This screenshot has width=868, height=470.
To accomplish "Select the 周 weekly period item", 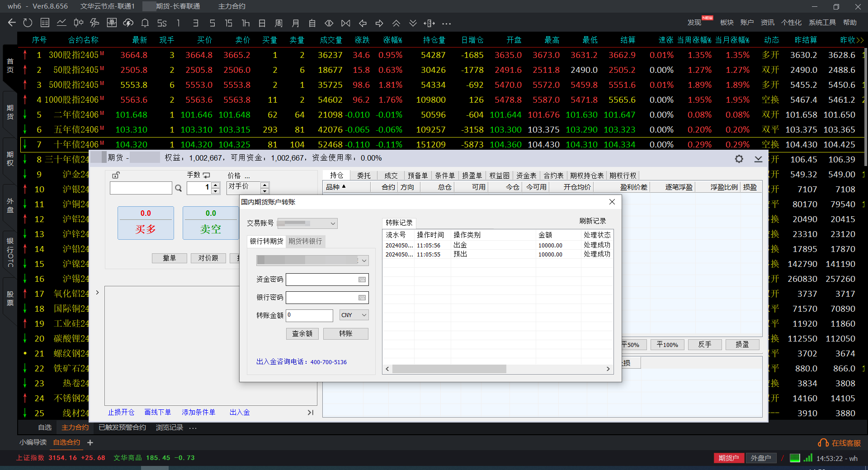I will (279, 23).
